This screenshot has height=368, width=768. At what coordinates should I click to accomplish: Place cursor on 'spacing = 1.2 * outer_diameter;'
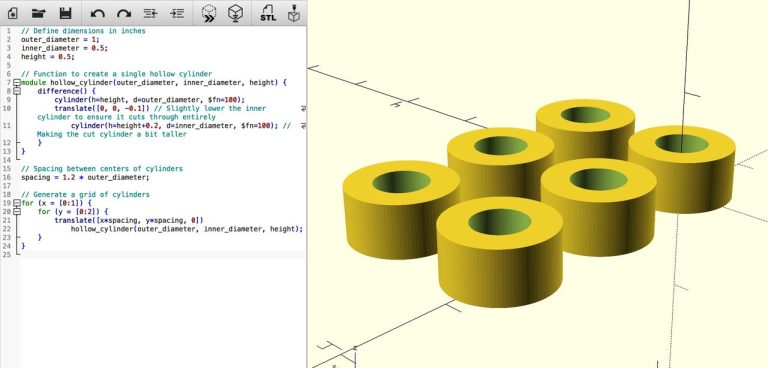click(85, 177)
